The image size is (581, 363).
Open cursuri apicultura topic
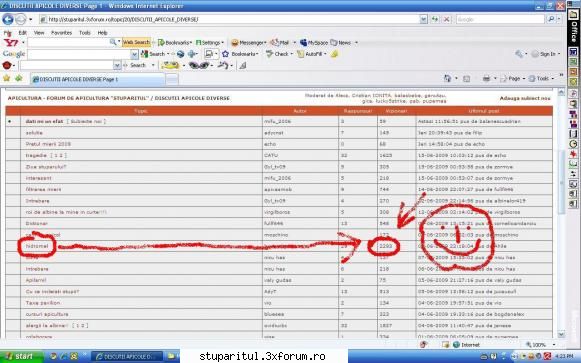[47, 314]
